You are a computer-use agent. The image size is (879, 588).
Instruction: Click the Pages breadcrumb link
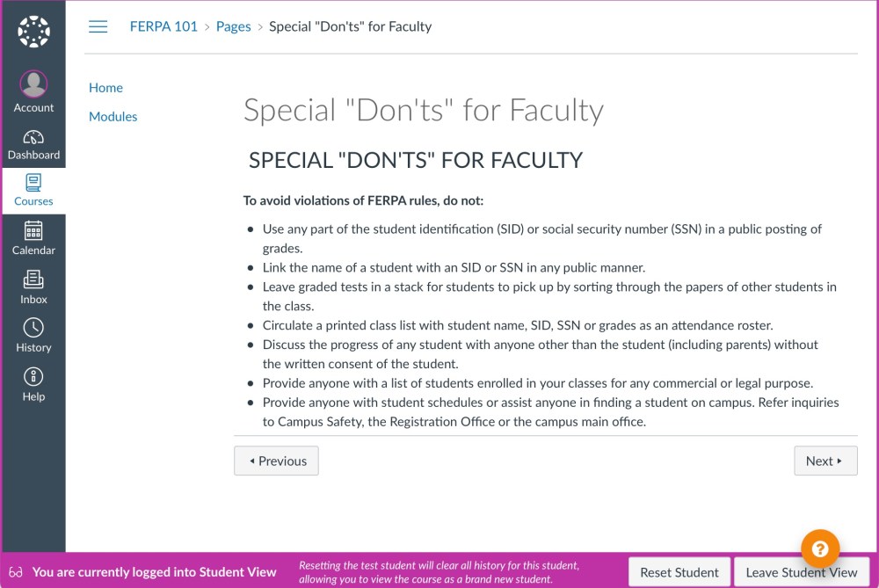point(234,26)
